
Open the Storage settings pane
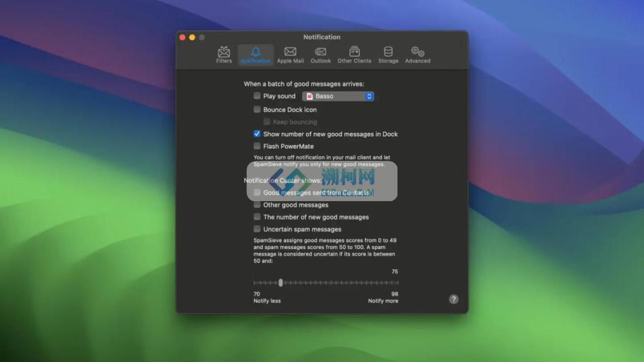pyautogui.click(x=388, y=55)
